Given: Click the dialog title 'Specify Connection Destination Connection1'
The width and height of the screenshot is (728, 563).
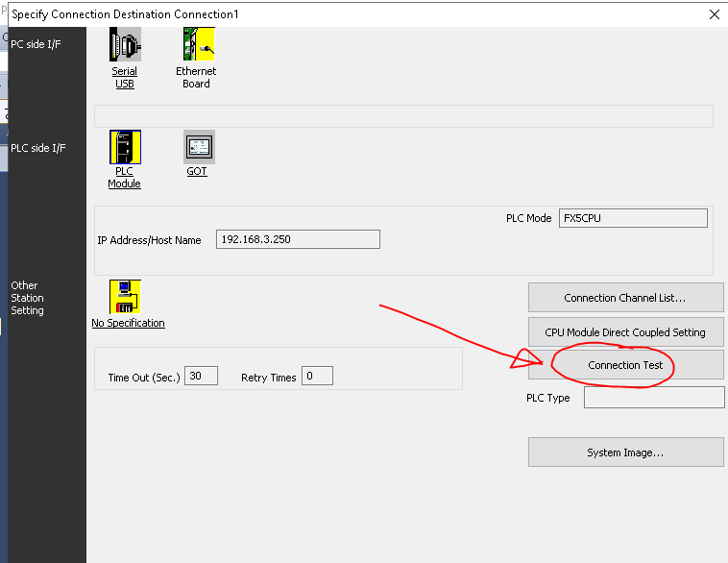Looking at the screenshot, I should 125,14.
